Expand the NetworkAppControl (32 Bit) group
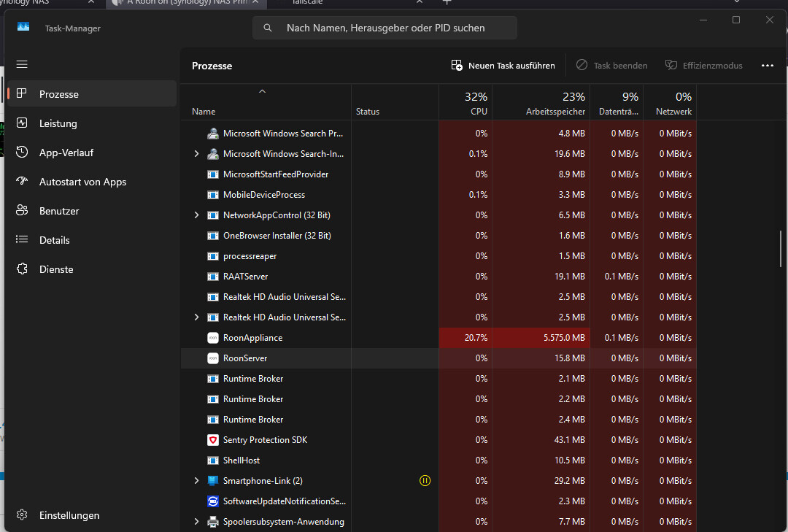The width and height of the screenshot is (788, 532). (196, 215)
